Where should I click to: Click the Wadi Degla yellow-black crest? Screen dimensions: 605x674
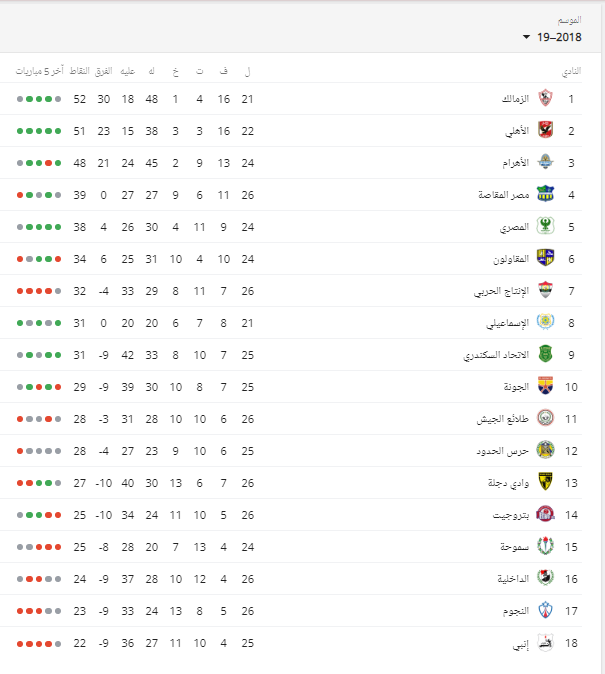pos(545,482)
